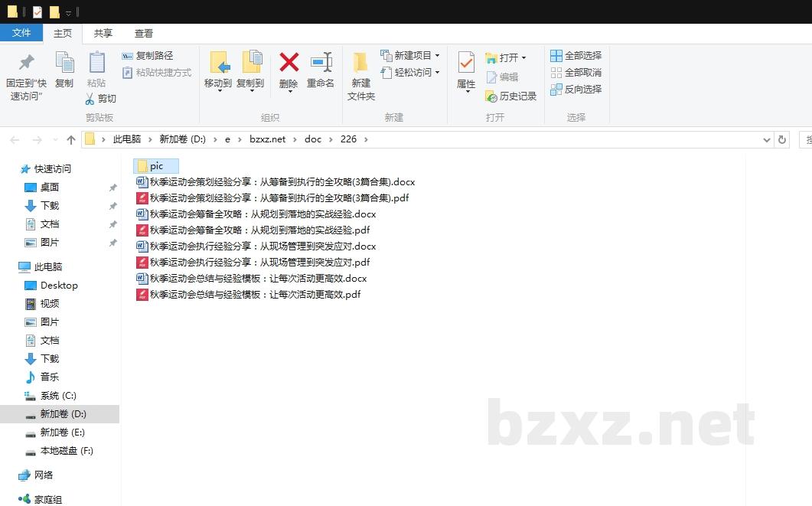This screenshot has width=812, height=506.
Task: Expand the Move To (移动到) dropdown
Action: click(218, 91)
